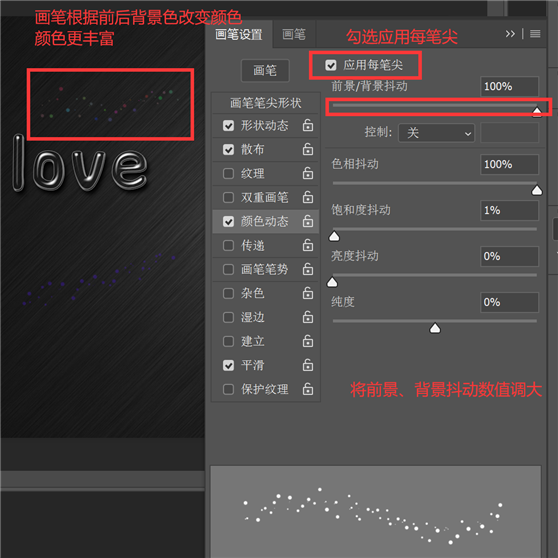558x558 pixels.
Task: Adjust 色相抖动 slider handle
Action: tap(537, 190)
